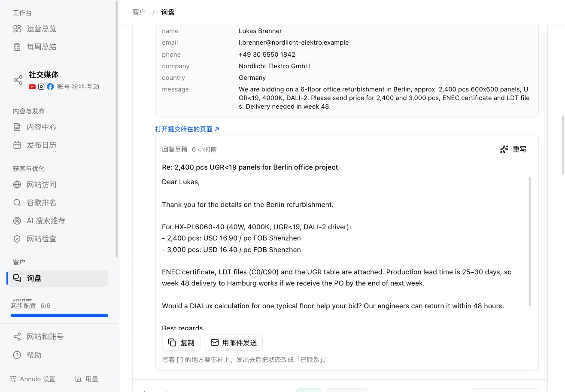Click the 每周总结 clipboard icon
Viewport: 565px width, 392px height.
coord(17,47)
